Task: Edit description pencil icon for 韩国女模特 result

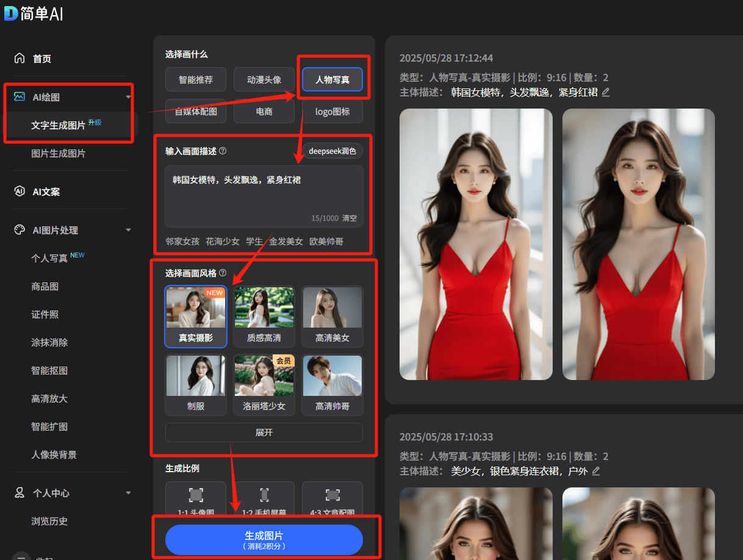Action: click(x=605, y=92)
